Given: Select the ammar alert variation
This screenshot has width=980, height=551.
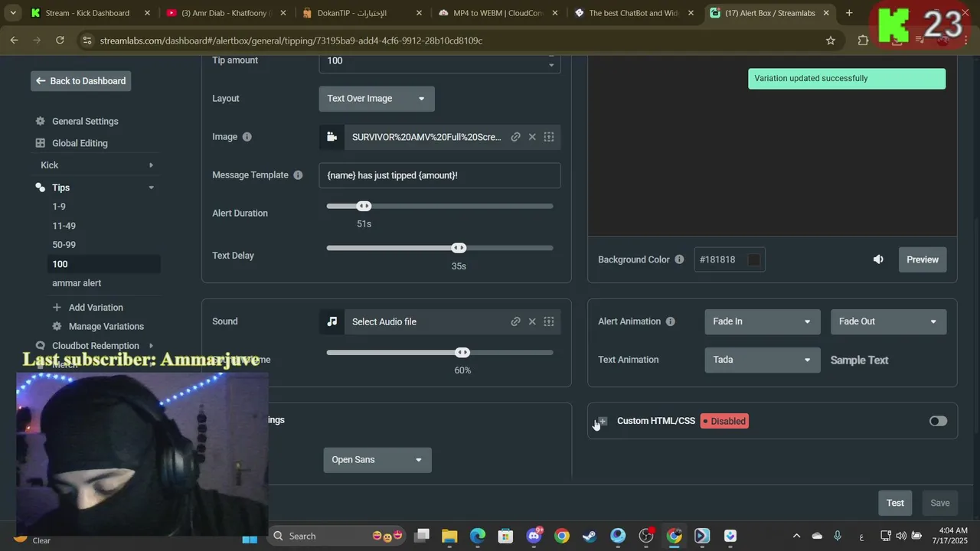Looking at the screenshot, I should click(x=77, y=283).
